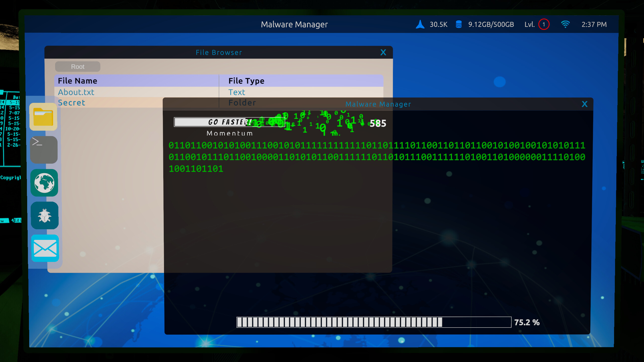
Task: Click the Wi-Fi status icon
Action: (x=566, y=24)
